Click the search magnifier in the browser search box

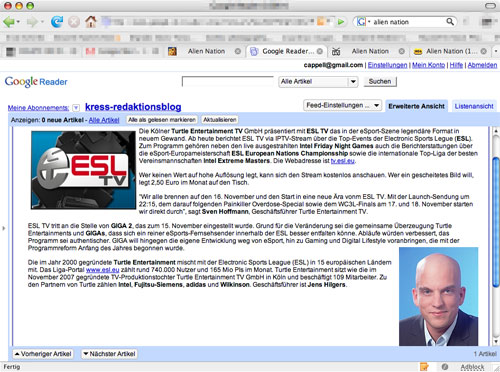(450, 22)
